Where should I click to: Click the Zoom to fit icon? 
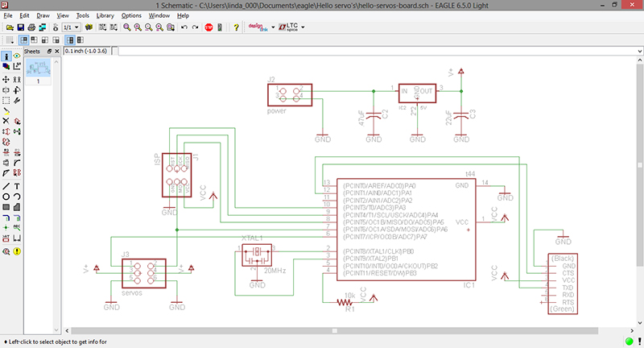coord(127,27)
